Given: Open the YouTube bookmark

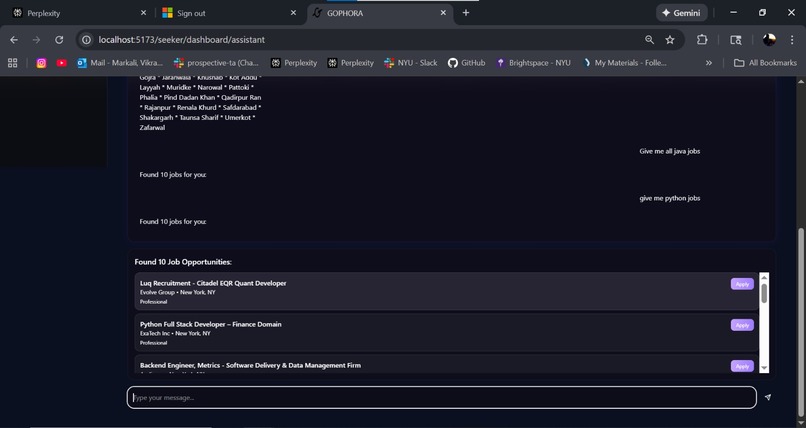Looking at the screenshot, I should [x=62, y=63].
